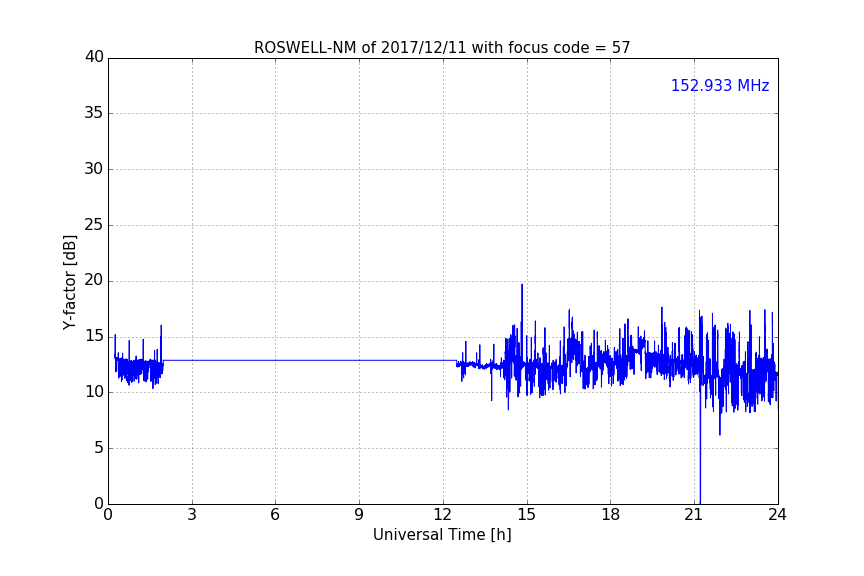Click y-axis tick label '25'
The width and height of the screenshot is (864, 576).
pyautogui.click(x=94, y=225)
